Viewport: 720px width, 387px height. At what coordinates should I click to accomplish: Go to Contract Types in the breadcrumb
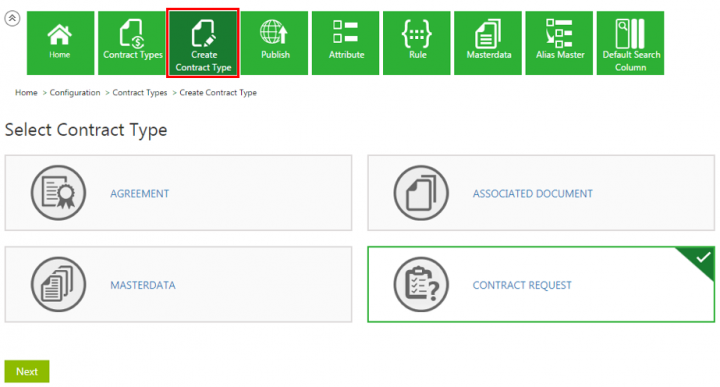[x=140, y=92]
